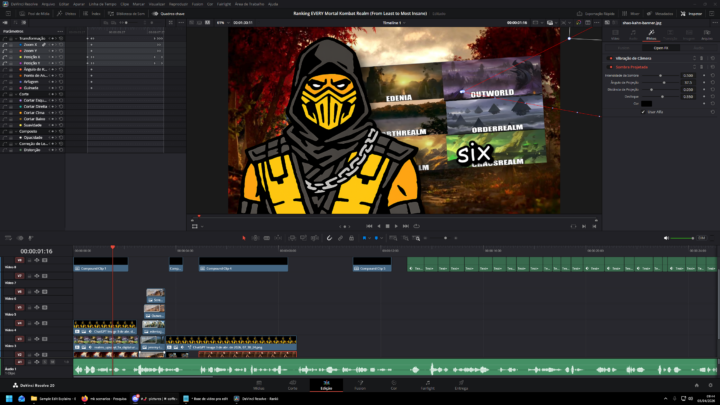Screen dimensions: 720x405
Task: Open Parâmetros three-dot options menu
Action: click(x=60, y=31)
